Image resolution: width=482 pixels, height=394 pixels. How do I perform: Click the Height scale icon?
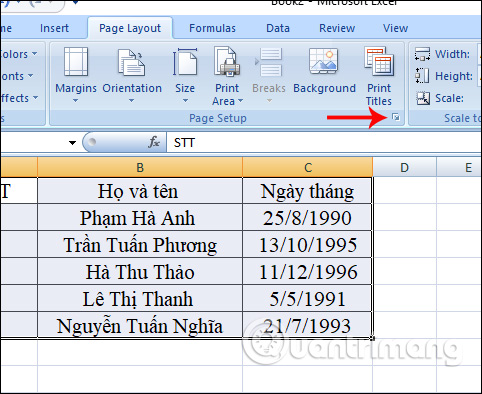[x=422, y=76]
